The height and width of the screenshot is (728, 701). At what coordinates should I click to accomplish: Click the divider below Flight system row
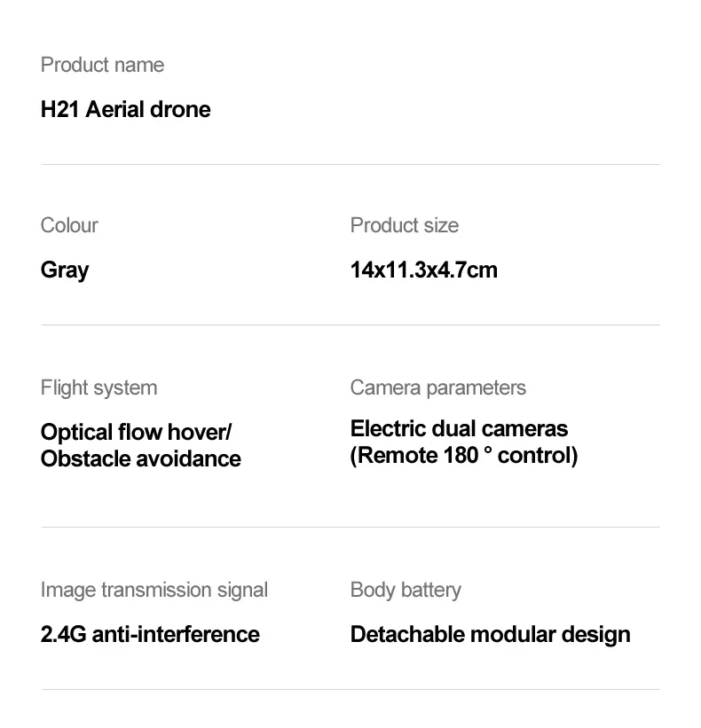click(x=350, y=527)
